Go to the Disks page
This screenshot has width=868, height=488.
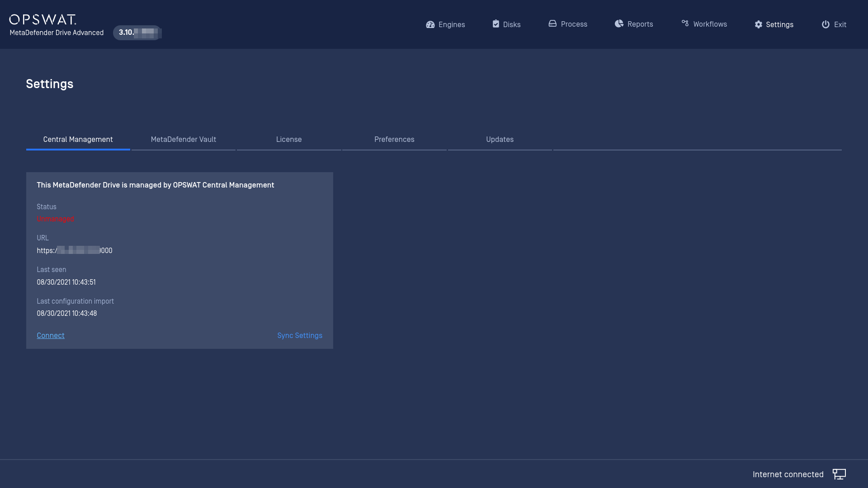tap(512, 24)
